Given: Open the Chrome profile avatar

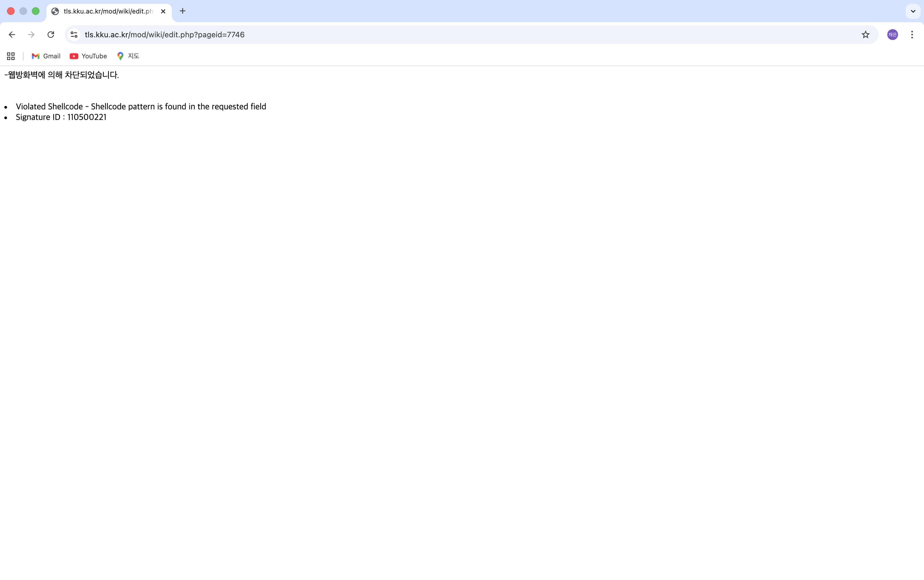Looking at the screenshot, I should coord(893,35).
